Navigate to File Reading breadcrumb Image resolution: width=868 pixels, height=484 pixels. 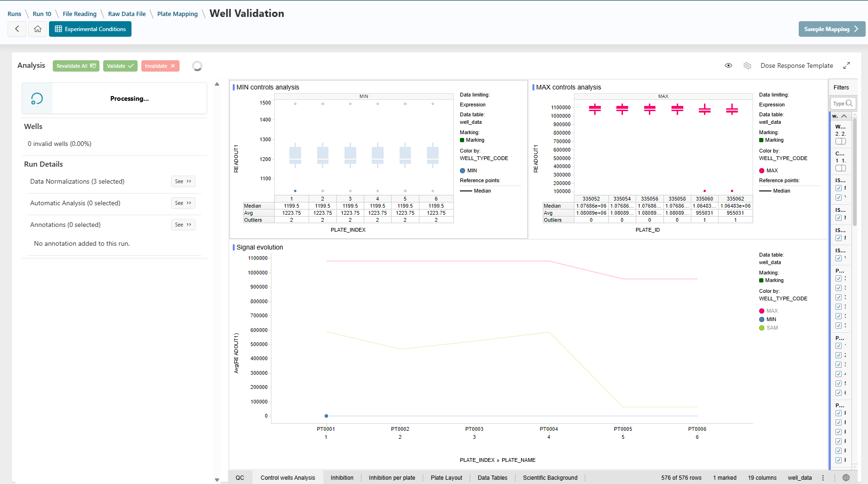click(80, 14)
